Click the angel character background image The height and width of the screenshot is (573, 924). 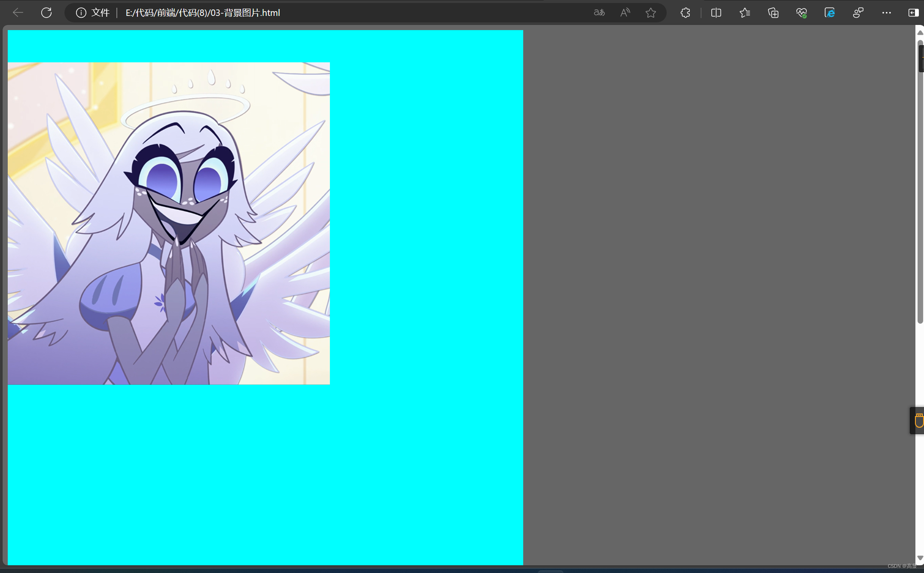click(169, 224)
